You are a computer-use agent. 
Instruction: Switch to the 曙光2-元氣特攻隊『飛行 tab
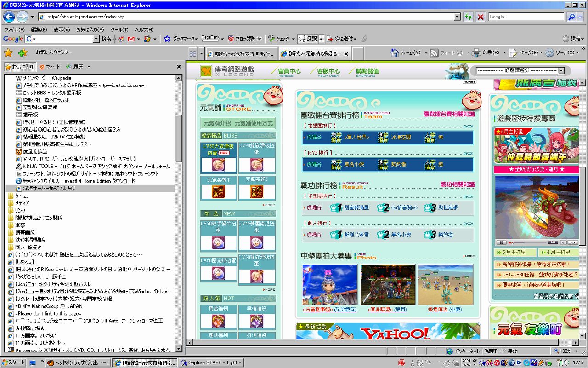pyautogui.click(x=242, y=53)
